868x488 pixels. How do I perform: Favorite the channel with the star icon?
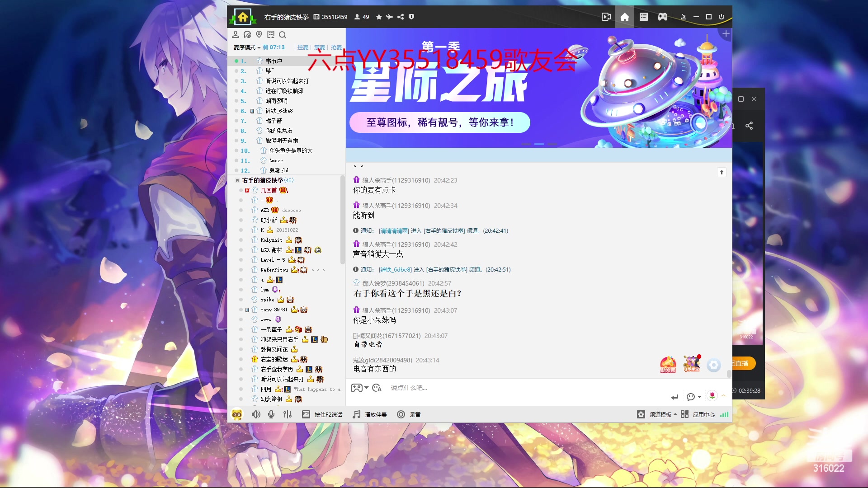point(379,17)
